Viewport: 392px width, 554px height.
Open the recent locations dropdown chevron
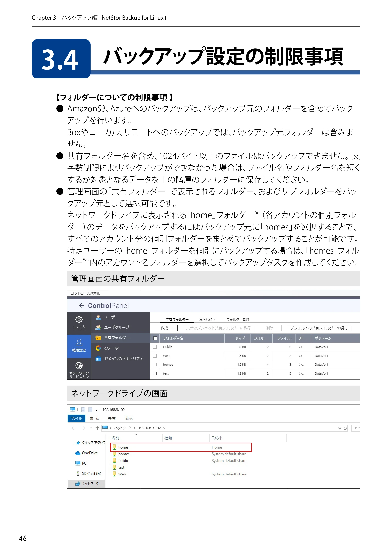point(91,428)
